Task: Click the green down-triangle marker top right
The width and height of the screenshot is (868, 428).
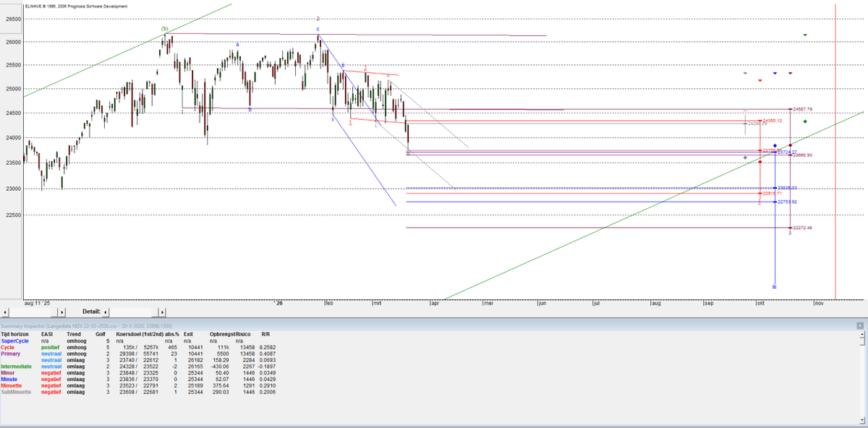Action: (805, 35)
